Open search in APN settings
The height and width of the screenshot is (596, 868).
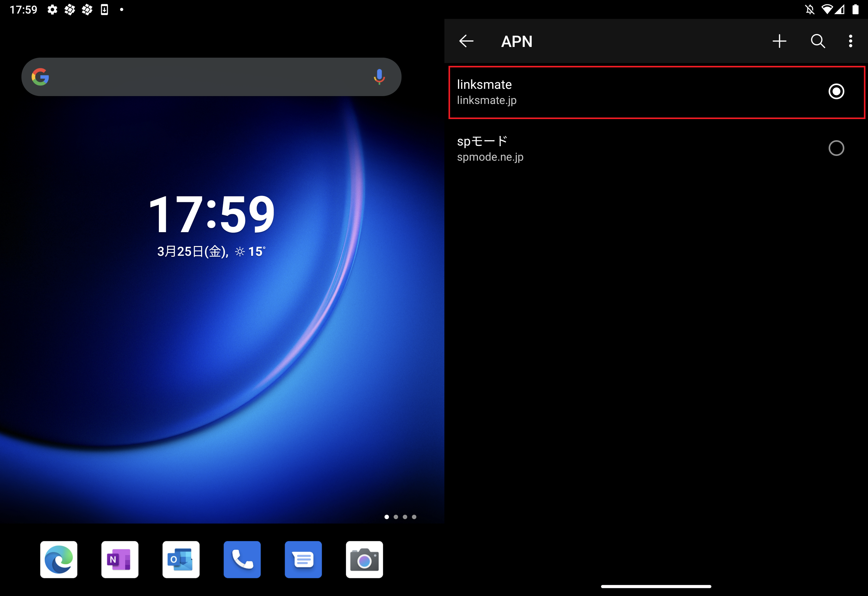[x=818, y=41]
